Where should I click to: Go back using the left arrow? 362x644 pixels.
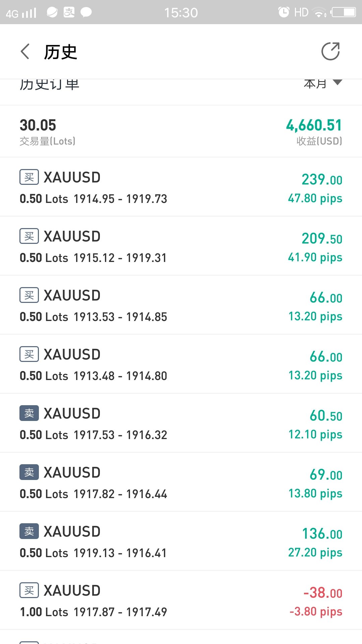click(25, 52)
